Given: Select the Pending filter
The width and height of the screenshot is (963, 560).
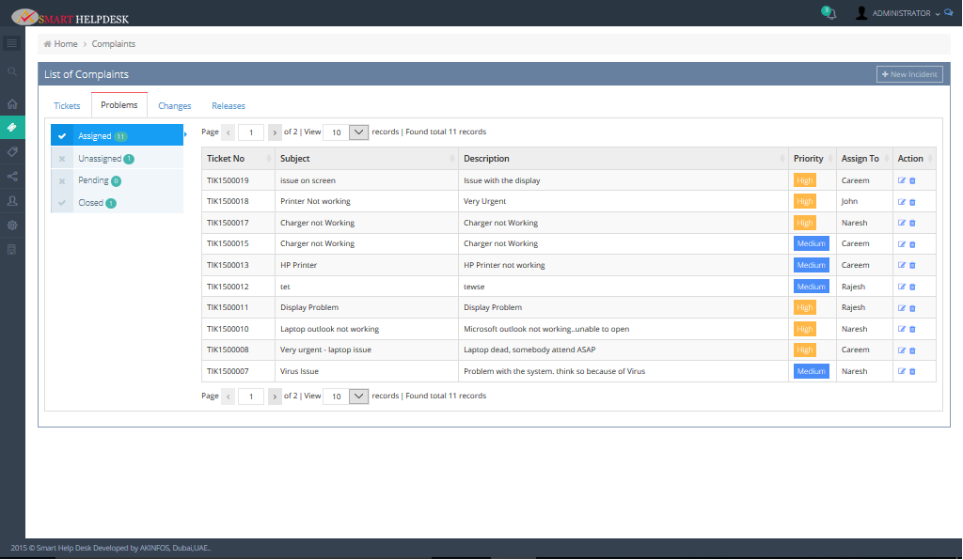Looking at the screenshot, I should click(94, 180).
